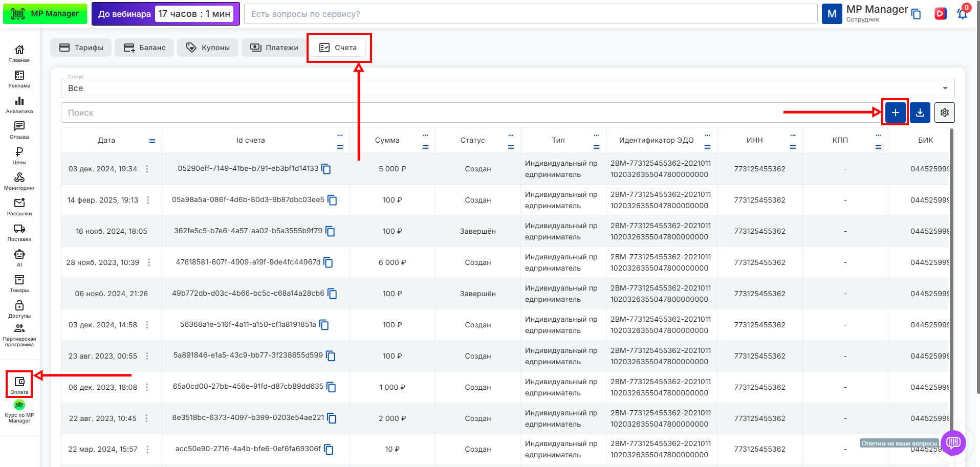Open Оплата section in sidebar
Image resolution: width=980 pixels, height=467 pixels.
pyautogui.click(x=19, y=385)
